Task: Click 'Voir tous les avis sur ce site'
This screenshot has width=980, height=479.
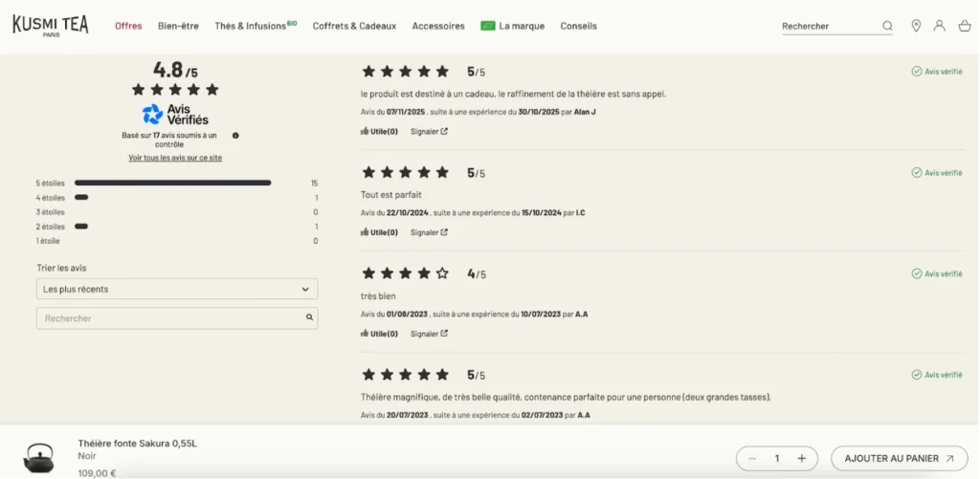Action: [x=175, y=158]
